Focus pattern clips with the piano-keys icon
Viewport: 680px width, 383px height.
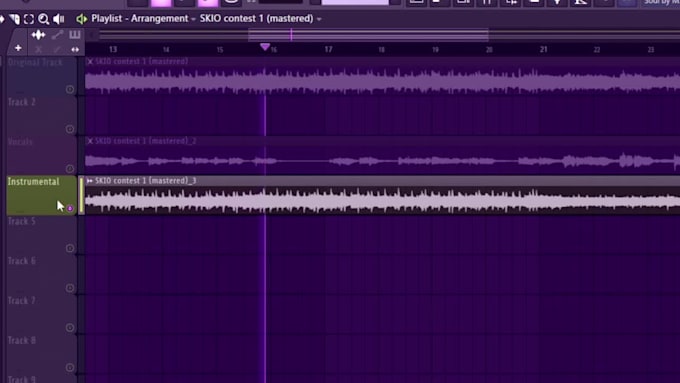click(x=75, y=34)
